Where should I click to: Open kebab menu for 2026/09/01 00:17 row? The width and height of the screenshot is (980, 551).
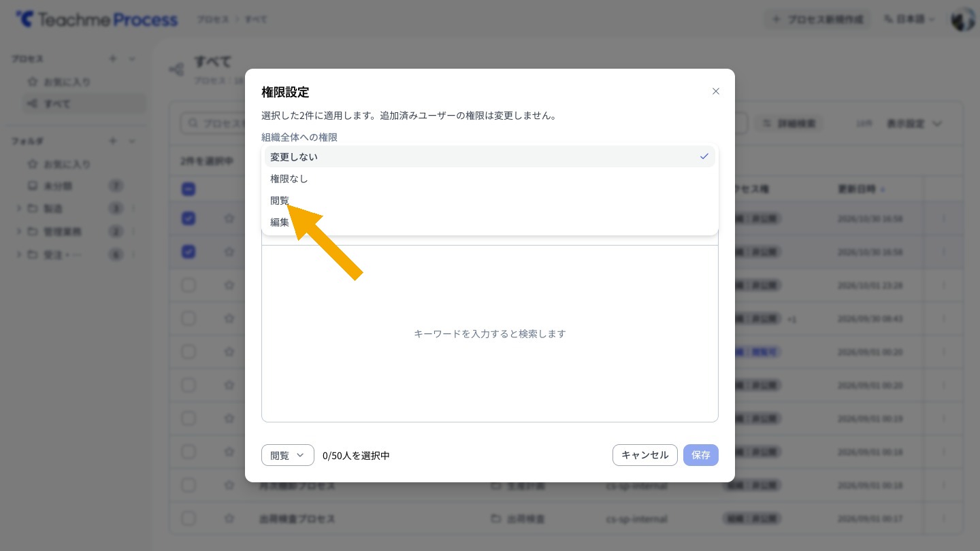pyautogui.click(x=943, y=518)
